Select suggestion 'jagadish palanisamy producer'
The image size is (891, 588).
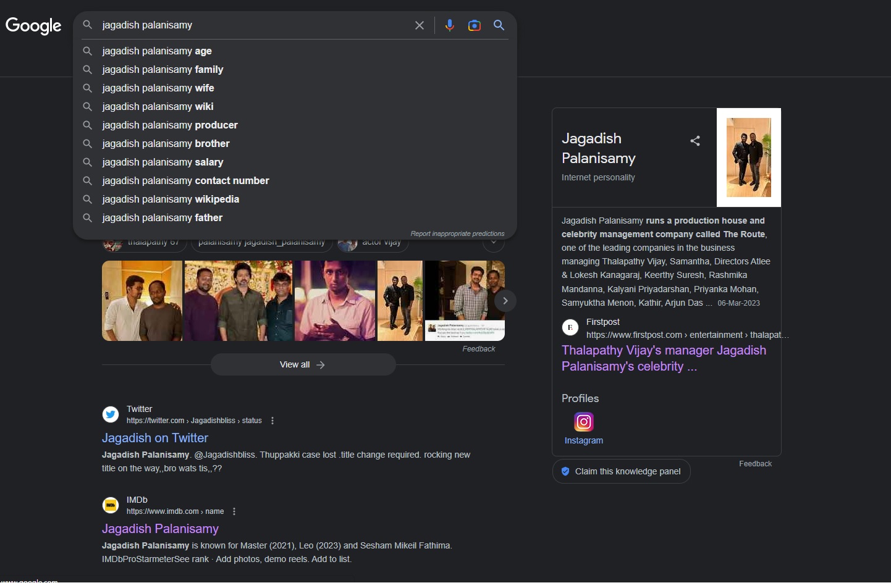(295, 125)
